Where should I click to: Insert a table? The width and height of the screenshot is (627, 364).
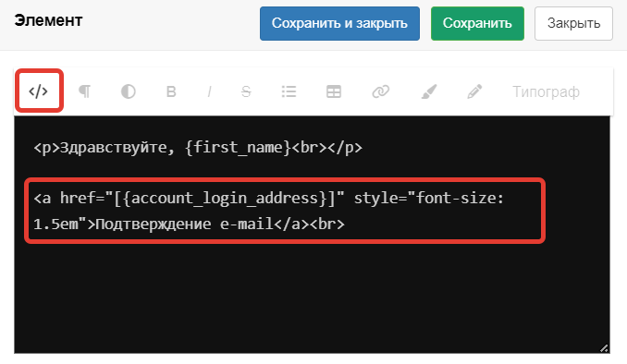(334, 91)
